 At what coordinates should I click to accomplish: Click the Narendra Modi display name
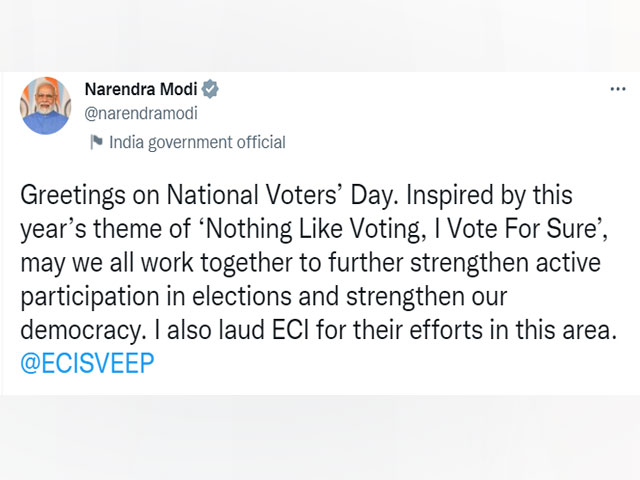point(141,89)
